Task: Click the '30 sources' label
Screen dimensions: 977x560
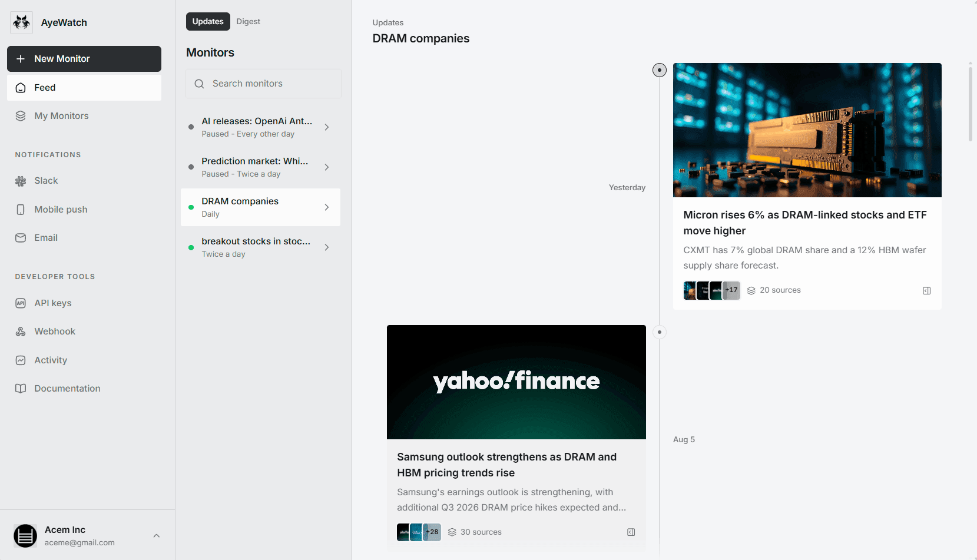Action: pyautogui.click(x=481, y=532)
